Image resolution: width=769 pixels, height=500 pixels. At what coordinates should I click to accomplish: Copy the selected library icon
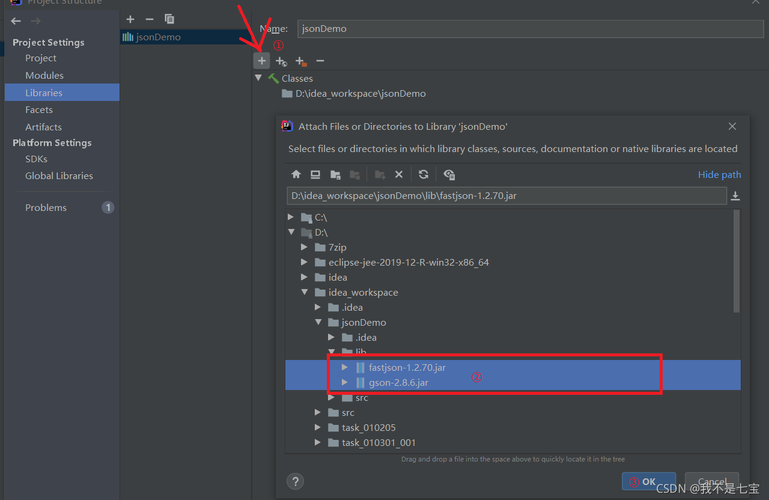tap(169, 19)
